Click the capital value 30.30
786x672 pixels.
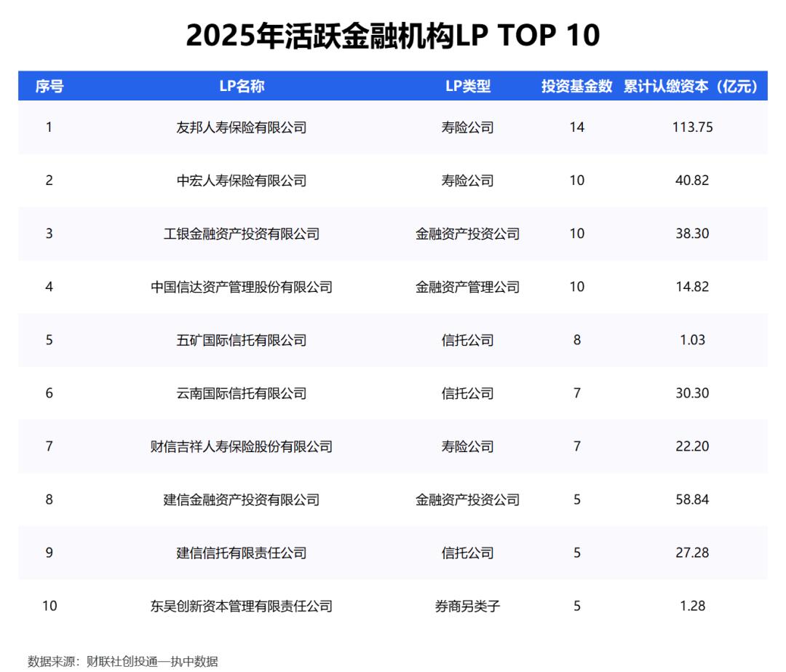(x=692, y=393)
